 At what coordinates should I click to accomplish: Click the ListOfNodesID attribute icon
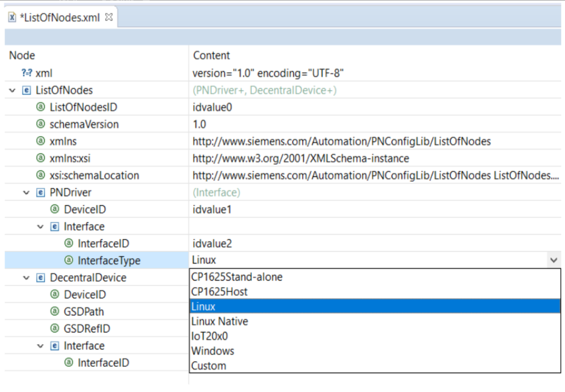40,107
